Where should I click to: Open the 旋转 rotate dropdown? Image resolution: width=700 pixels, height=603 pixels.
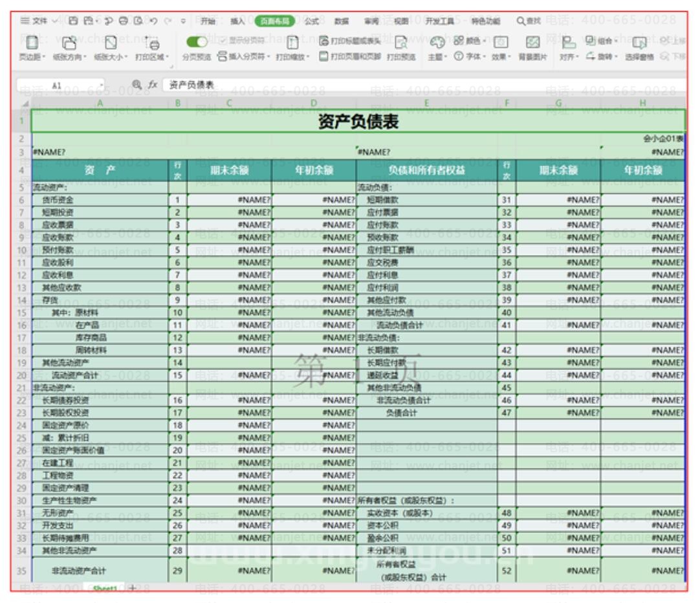click(601, 56)
